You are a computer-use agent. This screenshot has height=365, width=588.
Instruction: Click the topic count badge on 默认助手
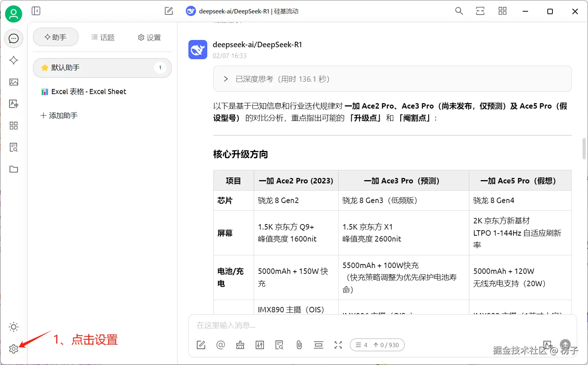(160, 68)
